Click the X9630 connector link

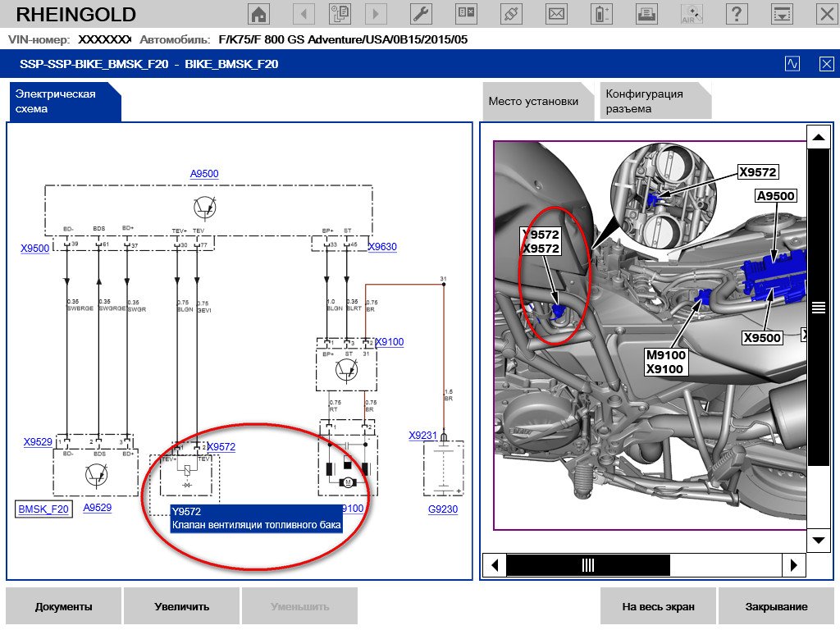point(382,246)
